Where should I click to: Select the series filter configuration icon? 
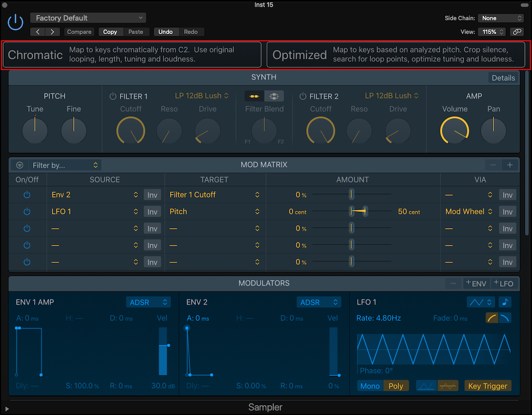(254, 97)
